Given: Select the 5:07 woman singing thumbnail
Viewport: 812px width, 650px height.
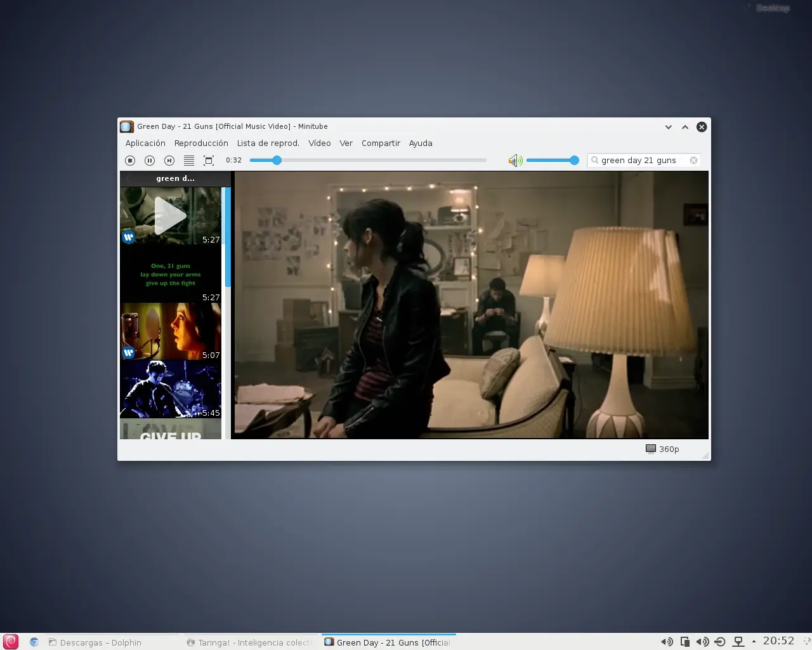Looking at the screenshot, I should [x=171, y=331].
